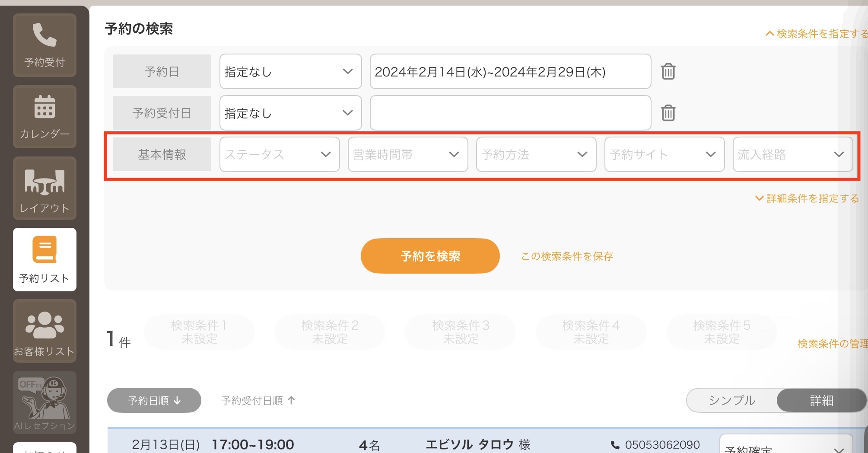Open the 予約日 date range field
The width and height of the screenshot is (868, 453).
510,71
